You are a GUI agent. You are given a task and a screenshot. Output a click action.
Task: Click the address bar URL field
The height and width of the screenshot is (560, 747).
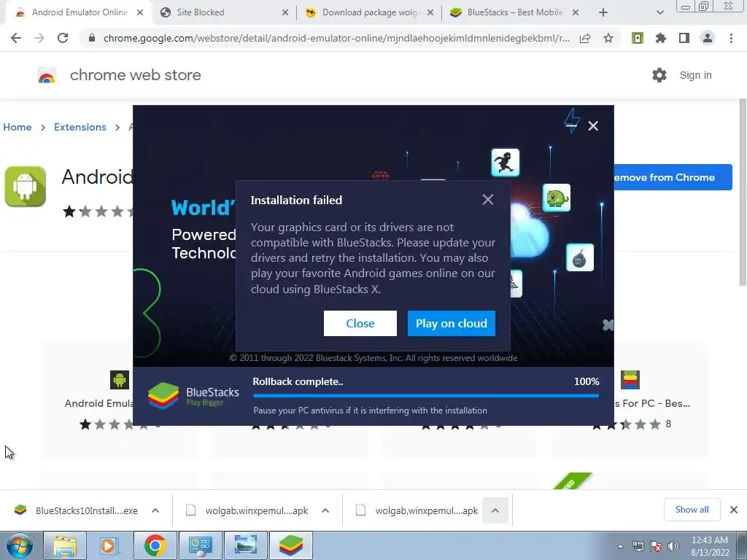336,38
